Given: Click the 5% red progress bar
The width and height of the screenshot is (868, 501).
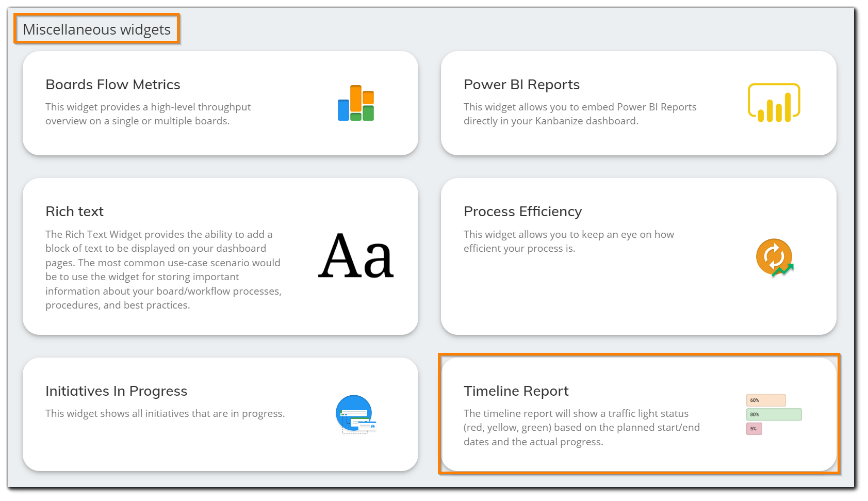Looking at the screenshot, I should click(754, 428).
